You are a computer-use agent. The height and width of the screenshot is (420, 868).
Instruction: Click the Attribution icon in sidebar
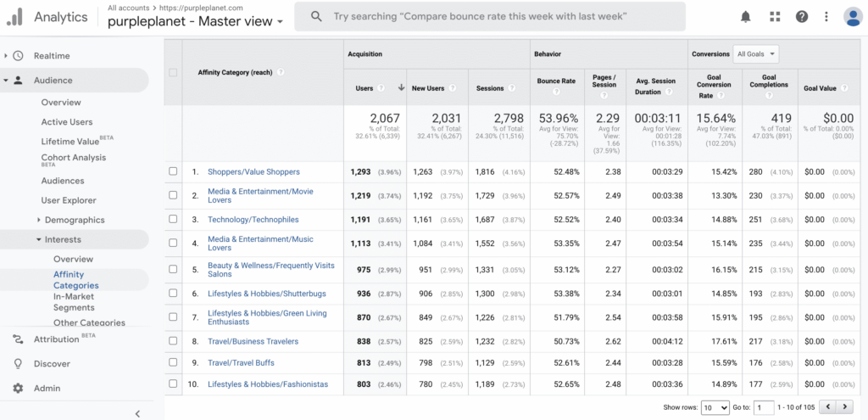click(18, 339)
